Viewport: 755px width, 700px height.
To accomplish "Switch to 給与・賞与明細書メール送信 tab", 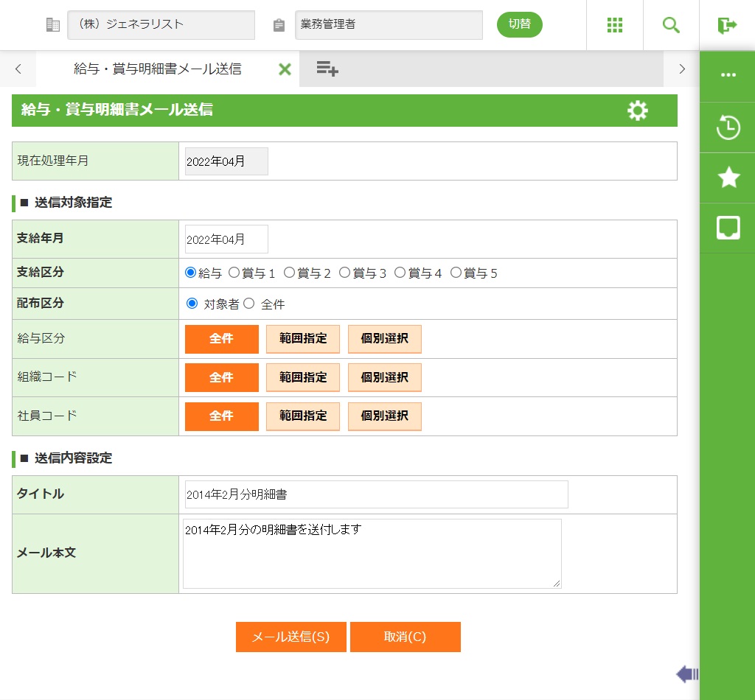I will click(x=157, y=69).
